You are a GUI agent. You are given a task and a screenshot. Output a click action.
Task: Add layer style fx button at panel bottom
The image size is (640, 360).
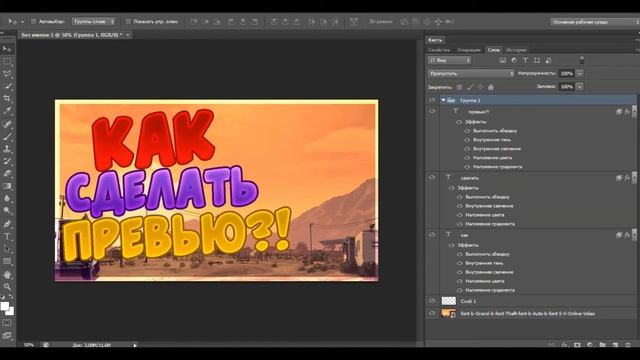[564, 345]
